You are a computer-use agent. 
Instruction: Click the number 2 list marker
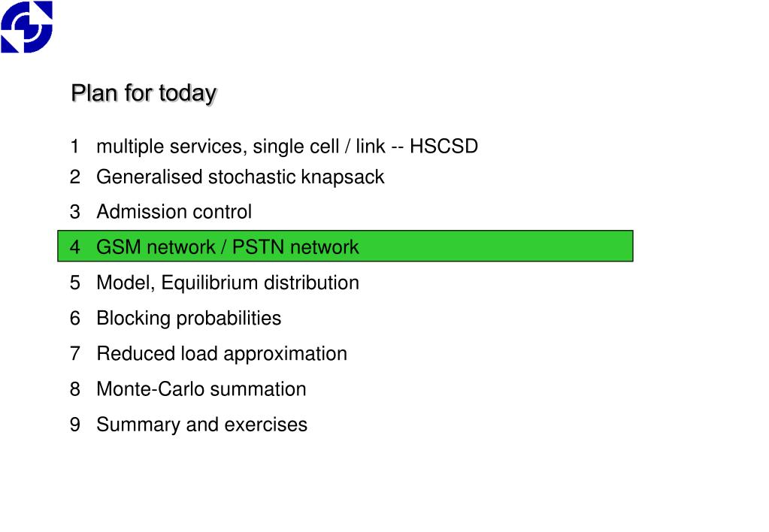pyautogui.click(x=74, y=177)
